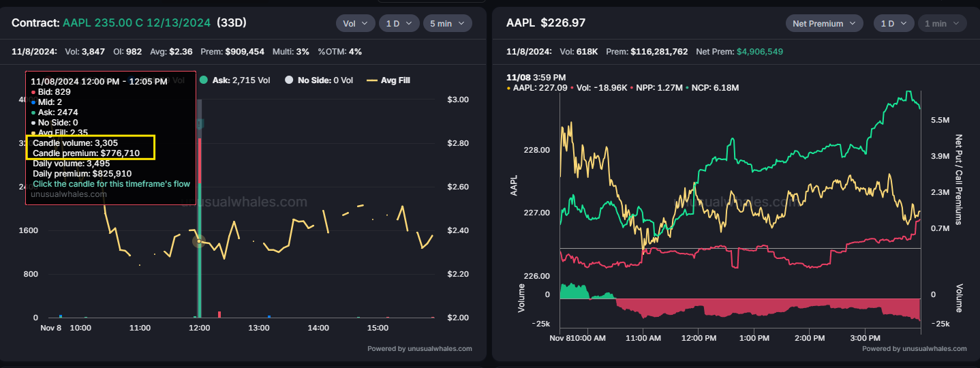The height and width of the screenshot is (368, 980).
Task: Click the 2:00 PM time axis label
Action: pos(811,337)
